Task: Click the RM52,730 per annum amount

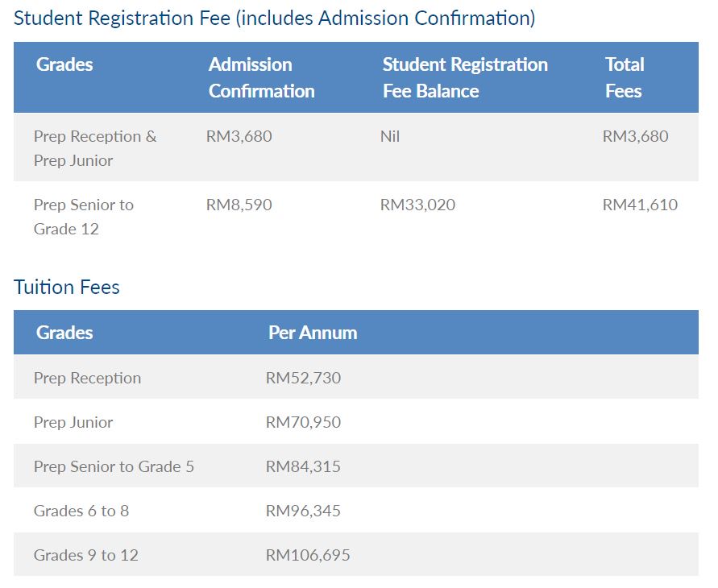Action: pyautogui.click(x=303, y=378)
